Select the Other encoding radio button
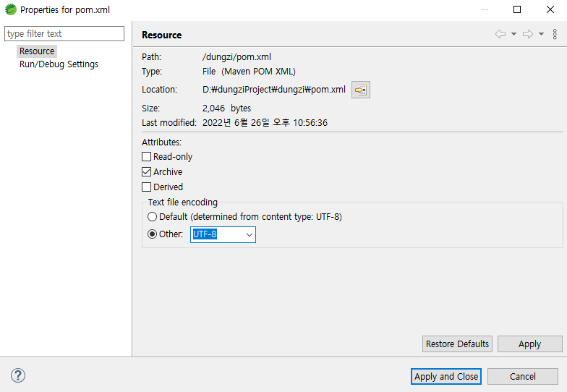567x392 pixels. [152, 234]
